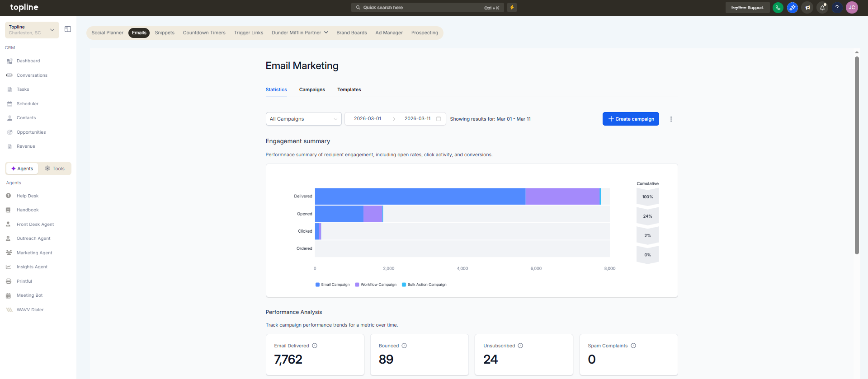Toggle Bulk Action Campaign legend series
868x379 pixels.
pos(424,285)
